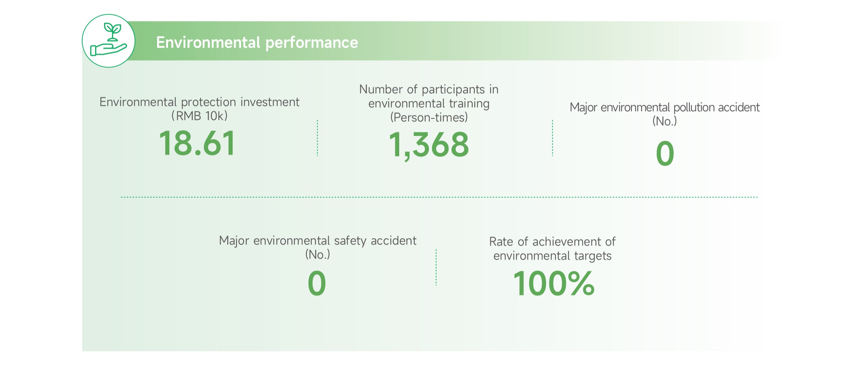Select the "Environmental protection investment" label
The width and height of the screenshot is (868, 376).
pos(199,102)
